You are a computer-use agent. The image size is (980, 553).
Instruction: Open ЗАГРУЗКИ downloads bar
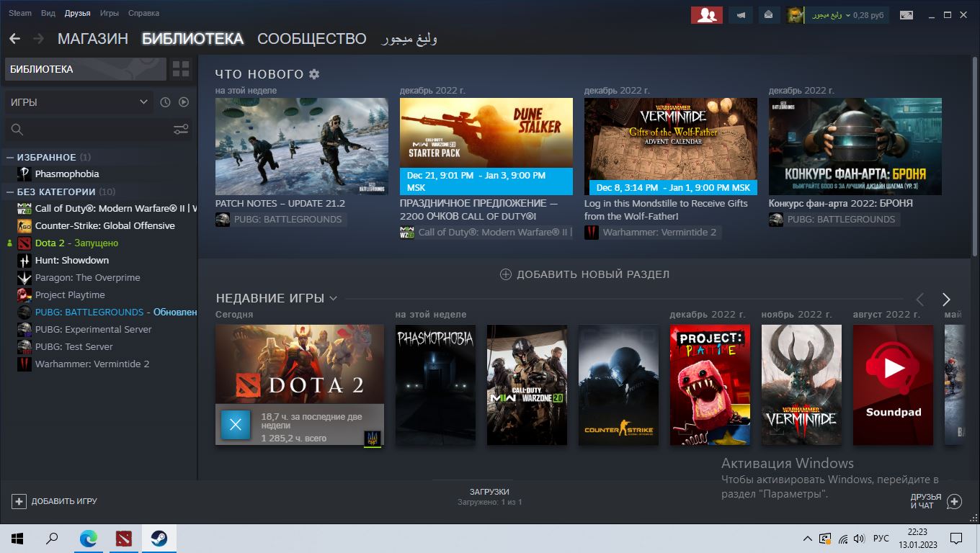click(x=489, y=496)
